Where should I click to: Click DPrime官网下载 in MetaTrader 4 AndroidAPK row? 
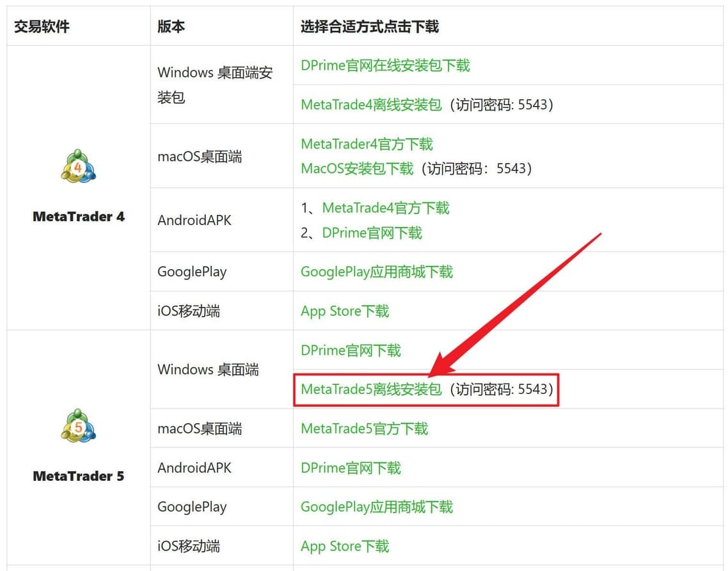coord(372,233)
